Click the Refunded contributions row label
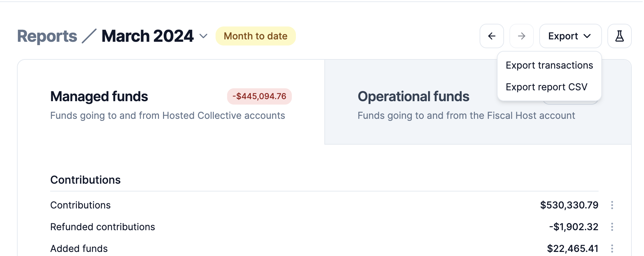The width and height of the screenshot is (644, 256). pyautogui.click(x=102, y=227)
